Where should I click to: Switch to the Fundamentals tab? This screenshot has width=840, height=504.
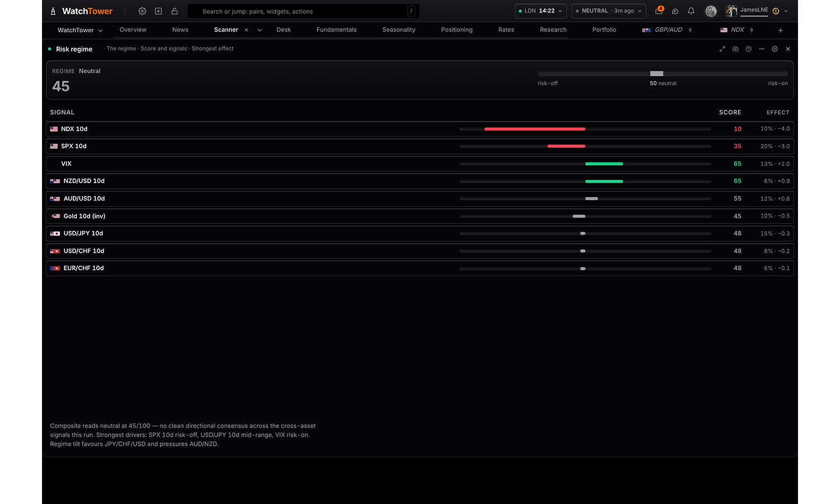point(337,30)
